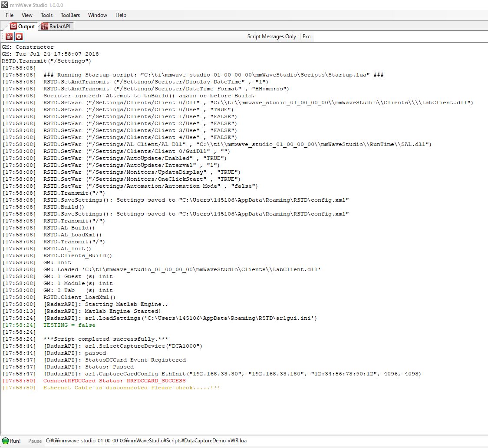Click the Run! button label
This screenshot has width=488, height=448.
[x=15, y=441]
